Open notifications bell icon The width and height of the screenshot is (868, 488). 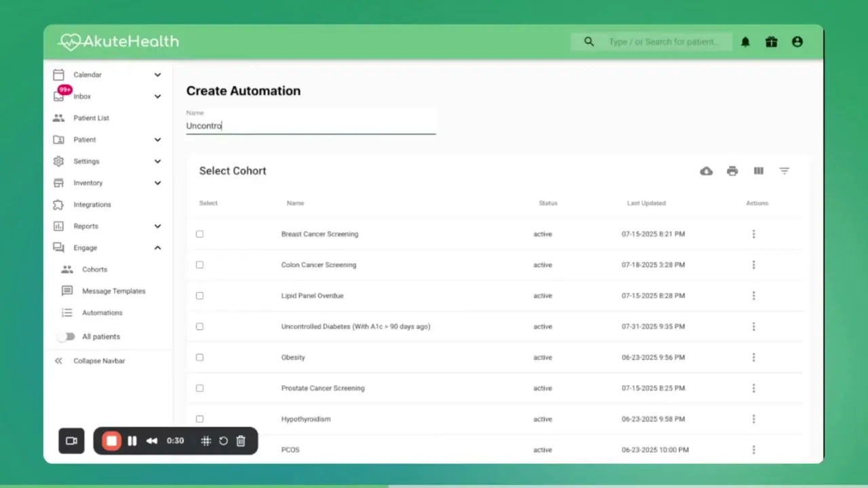point(745,42)
